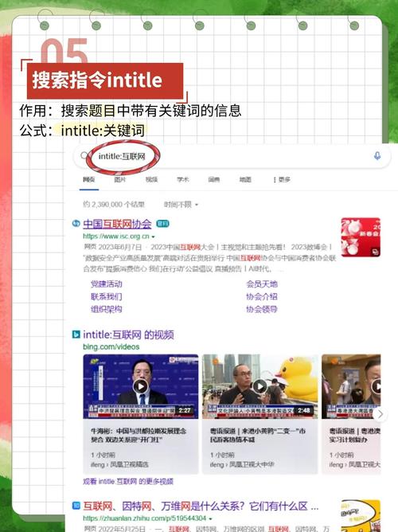Switch to the 图片 tab

[x=120, y=179]
